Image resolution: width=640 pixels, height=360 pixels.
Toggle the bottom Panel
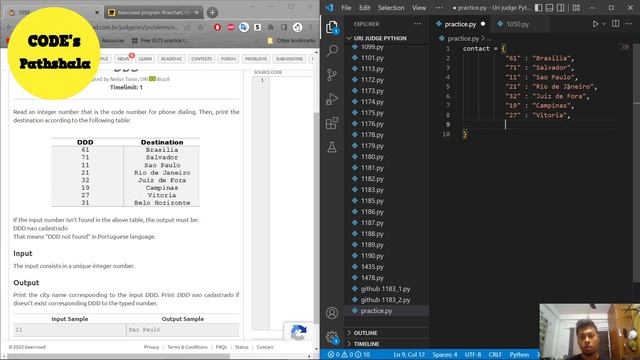(549, 8)
